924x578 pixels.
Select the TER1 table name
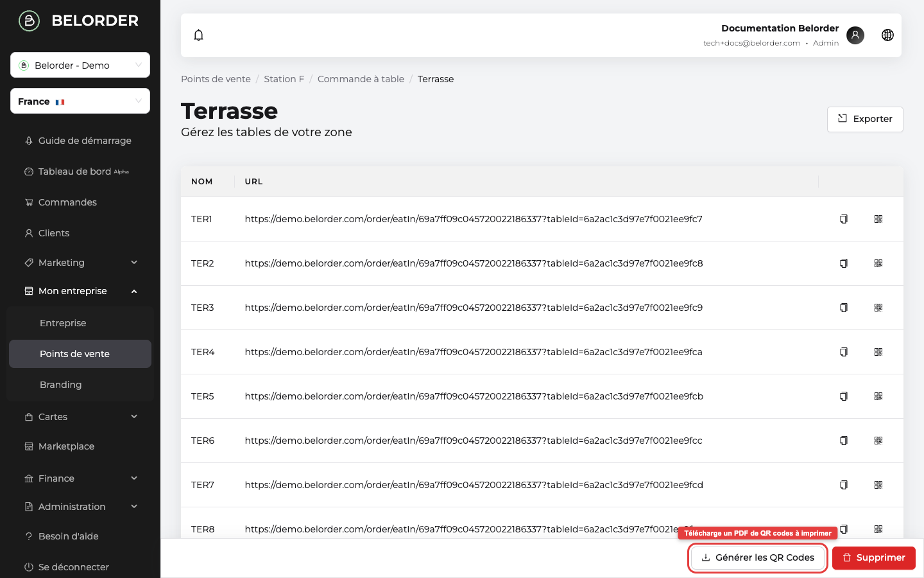pos(201,219)
